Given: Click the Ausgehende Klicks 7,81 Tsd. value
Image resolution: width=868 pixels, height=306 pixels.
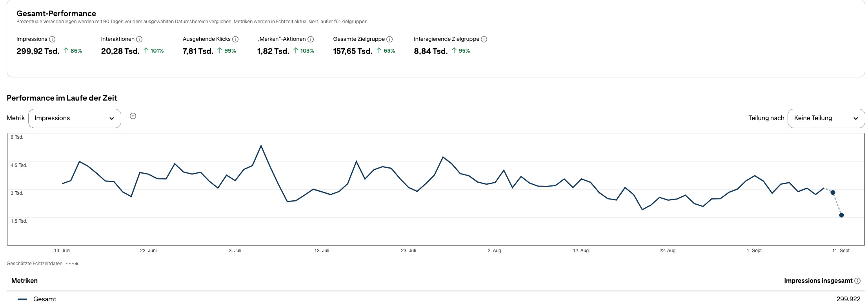Looking at the screenshot, I should pos(198,51).
